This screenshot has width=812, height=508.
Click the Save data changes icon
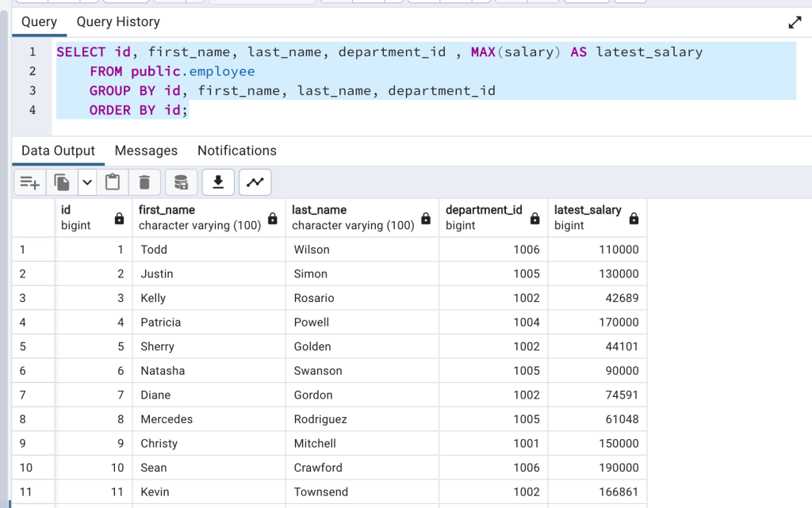pyautogui.click(x=181, y=183)
